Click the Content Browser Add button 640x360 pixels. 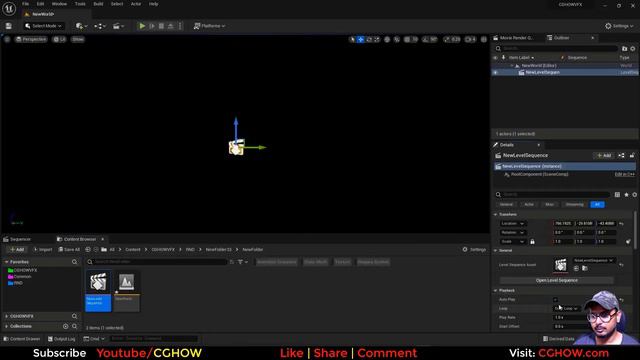[x=17, y=249]
